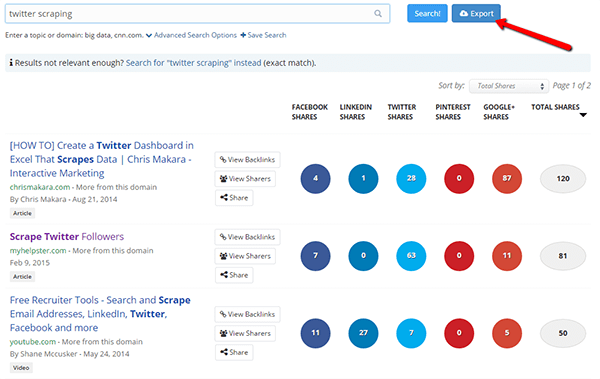Click the Google+ Shares column header
Screen dimensions: 600x379
(499, 112)
